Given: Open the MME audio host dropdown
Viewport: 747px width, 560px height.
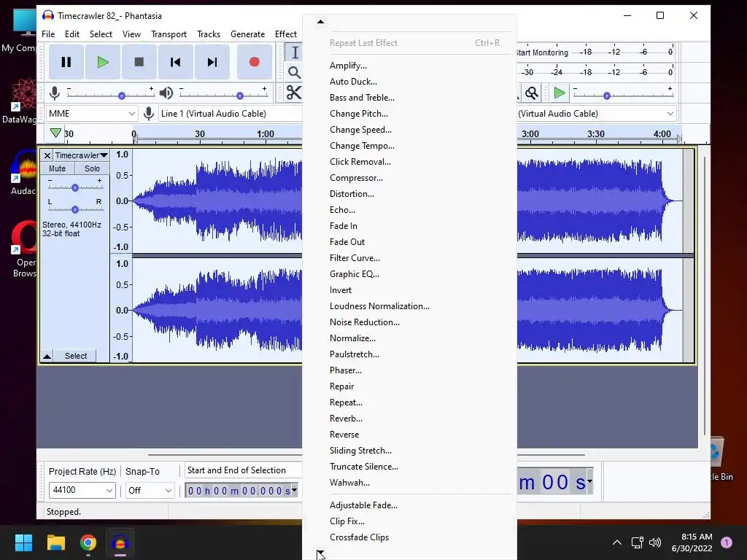Looking at the screenshot, I should point(92,113).
